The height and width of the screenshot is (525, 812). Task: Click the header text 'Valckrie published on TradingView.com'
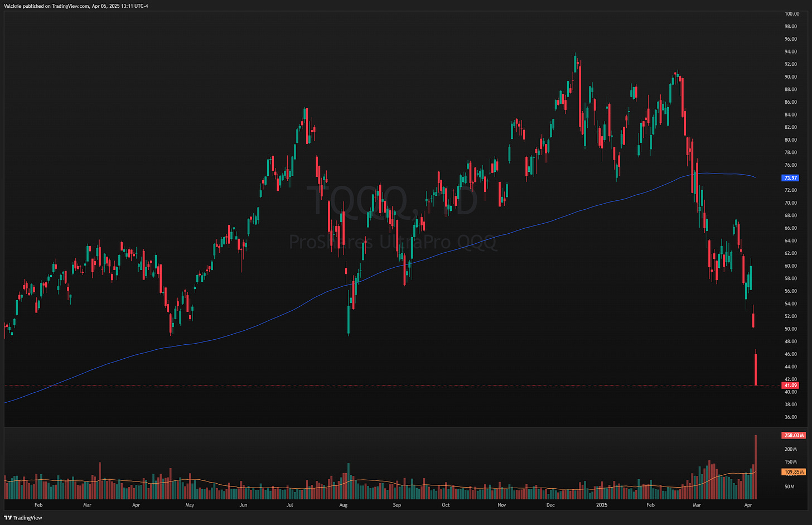click(x=46, y=6)
